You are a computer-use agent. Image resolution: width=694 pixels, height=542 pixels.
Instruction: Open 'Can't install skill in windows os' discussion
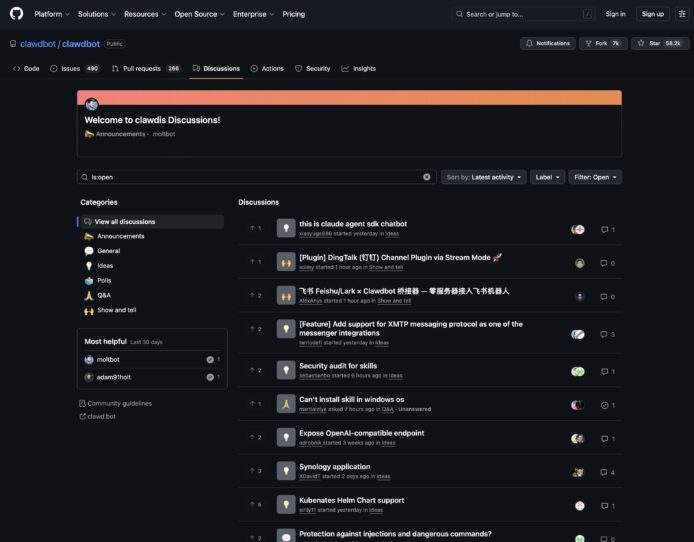351,399
